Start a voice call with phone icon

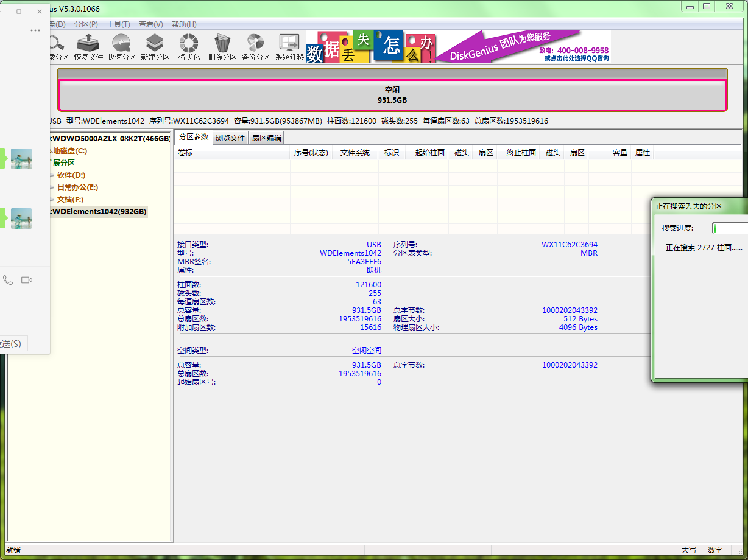pos(8,280)
